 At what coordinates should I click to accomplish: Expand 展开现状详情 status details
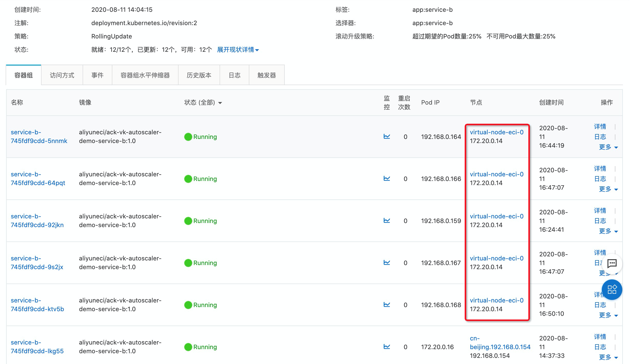(x=238, y=50)
